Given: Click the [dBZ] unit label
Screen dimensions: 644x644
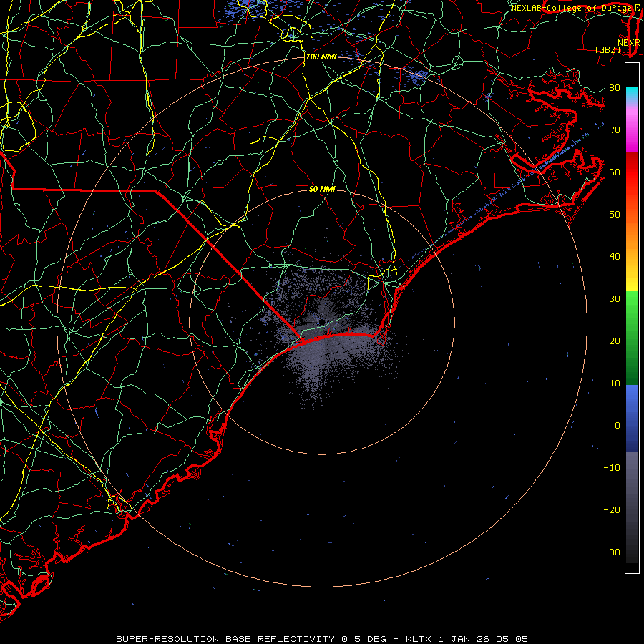Looking at the screenshot, I should pos(608,50).
